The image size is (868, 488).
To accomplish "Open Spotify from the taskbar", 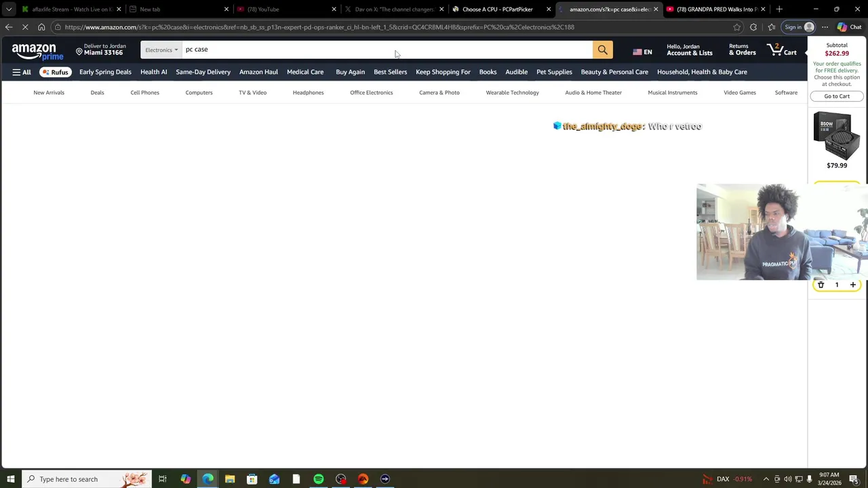I will coord(319,479).
